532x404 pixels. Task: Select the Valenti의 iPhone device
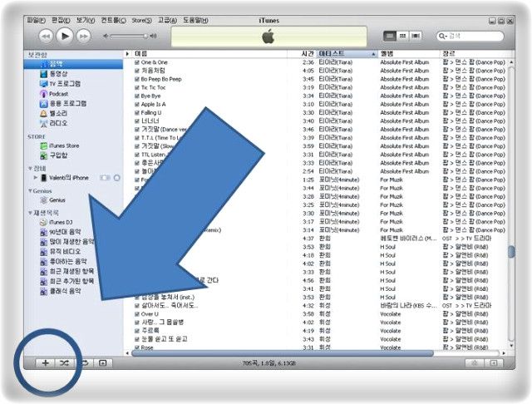coord(65,178)
